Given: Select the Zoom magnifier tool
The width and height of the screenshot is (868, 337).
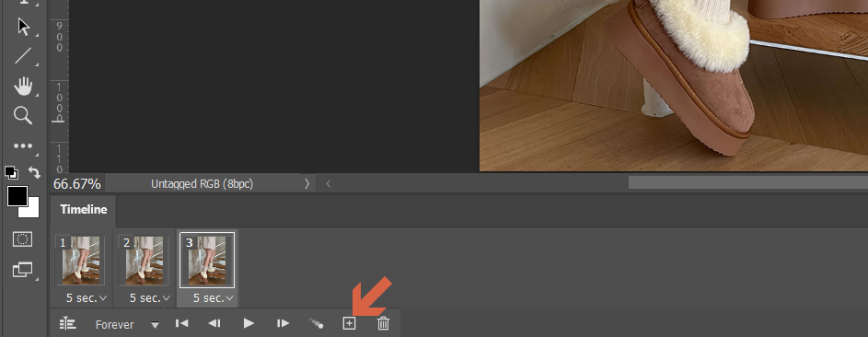Looking at the screenshot, I should click(23, 116).
